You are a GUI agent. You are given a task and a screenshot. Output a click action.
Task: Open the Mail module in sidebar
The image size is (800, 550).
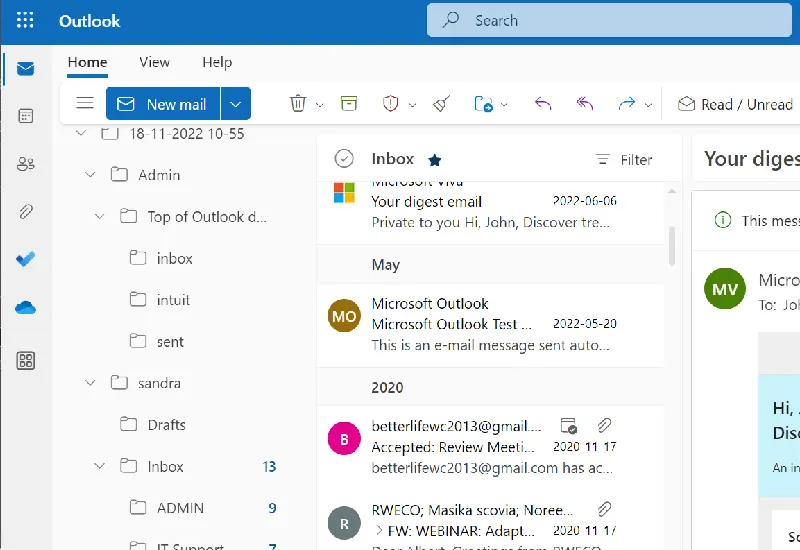pyautogui.click(x=26, y=68)
